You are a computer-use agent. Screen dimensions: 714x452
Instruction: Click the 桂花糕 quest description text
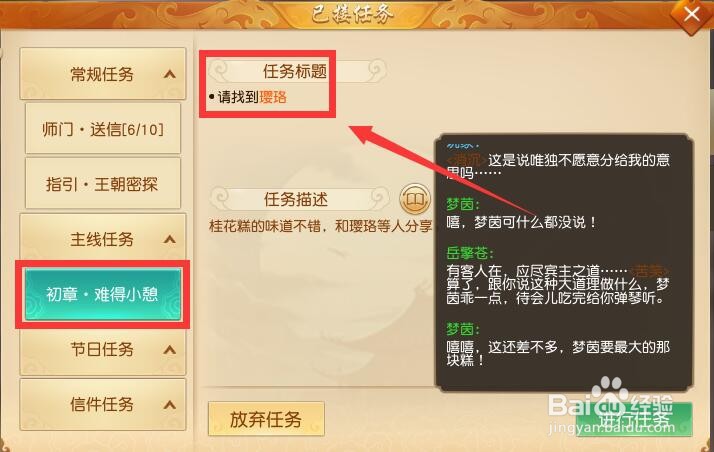pyautogui.click(x=320, y=226)
